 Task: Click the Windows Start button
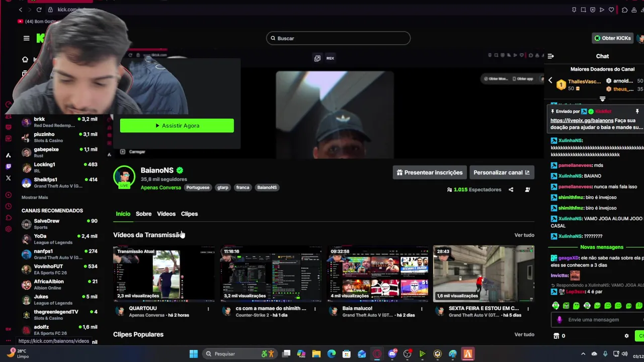193,354
